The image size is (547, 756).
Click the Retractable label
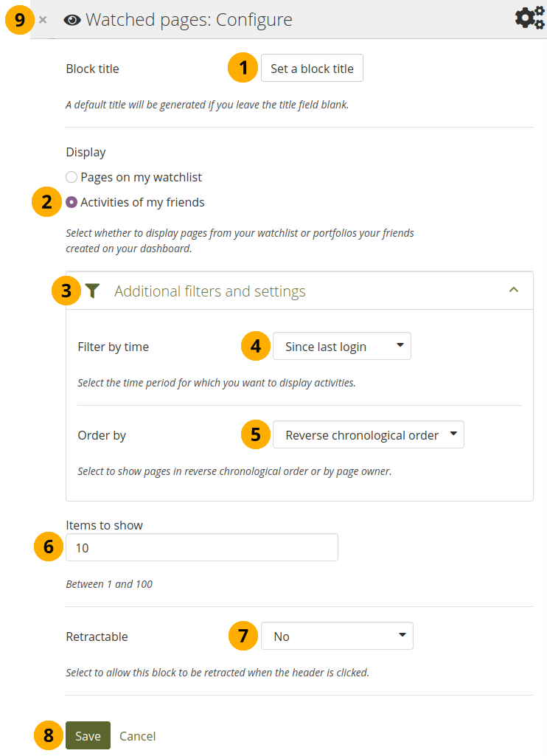click(97, 636)
